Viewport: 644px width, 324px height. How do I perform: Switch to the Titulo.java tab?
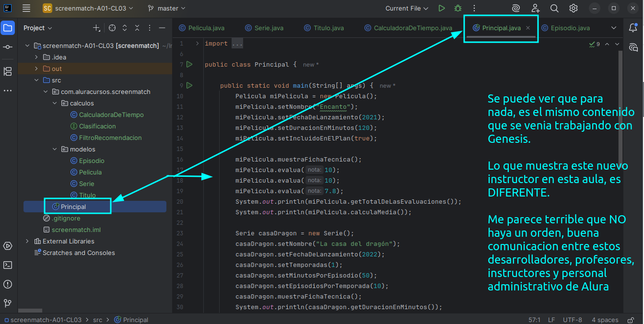click(324, 28)
